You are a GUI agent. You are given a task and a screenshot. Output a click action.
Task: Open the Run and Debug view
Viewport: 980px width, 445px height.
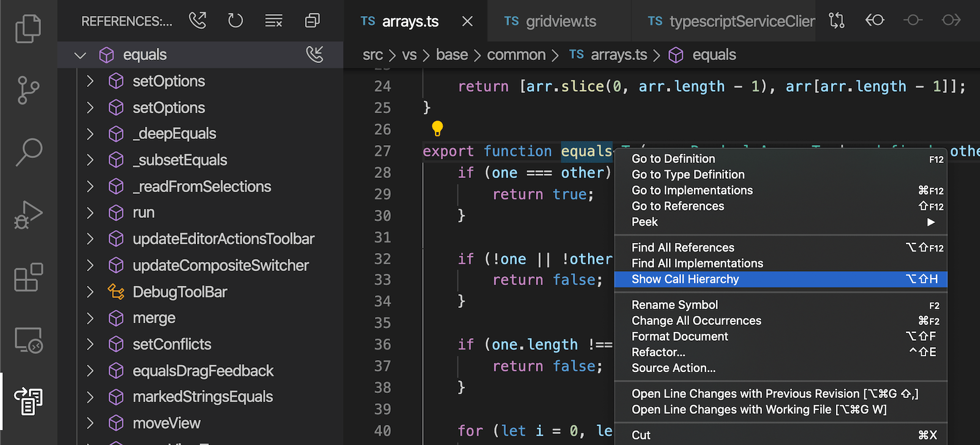click(28, 215)
